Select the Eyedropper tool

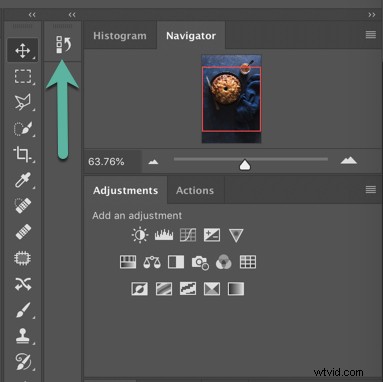point(23,180)
